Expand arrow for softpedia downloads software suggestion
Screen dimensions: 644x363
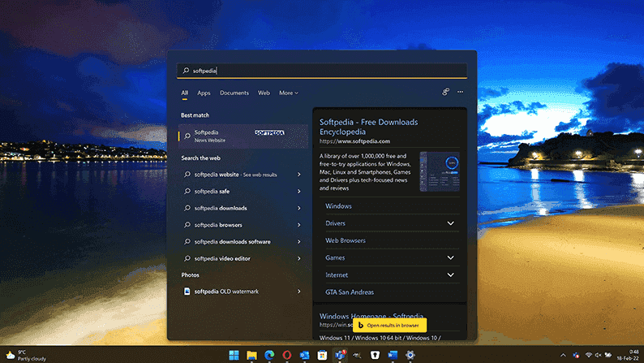click(299, 242)
